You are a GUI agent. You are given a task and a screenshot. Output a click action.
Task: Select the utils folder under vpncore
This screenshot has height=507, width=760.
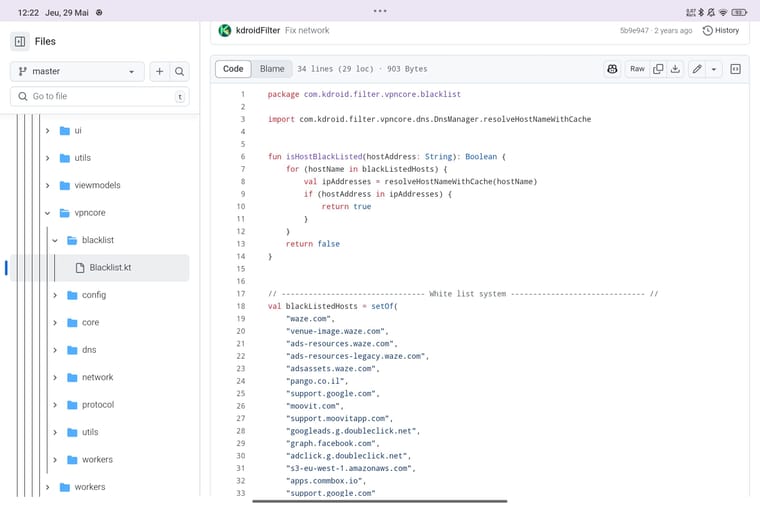coord(90,432)
